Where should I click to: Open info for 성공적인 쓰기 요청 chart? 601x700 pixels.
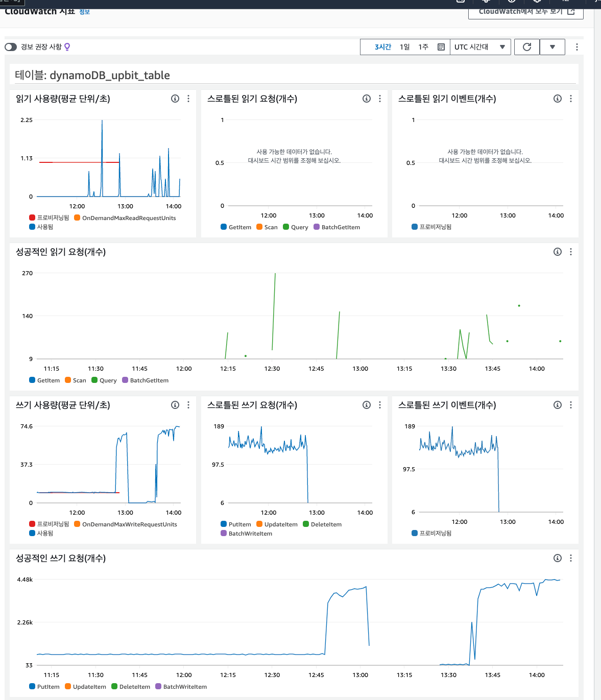tap(558, 558)
